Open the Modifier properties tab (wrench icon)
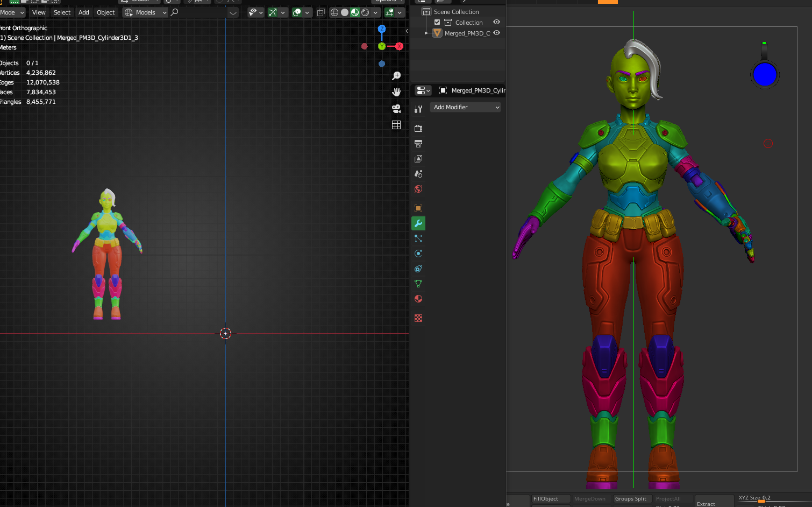This screenshot has width=812, height=507. [418, 223]
